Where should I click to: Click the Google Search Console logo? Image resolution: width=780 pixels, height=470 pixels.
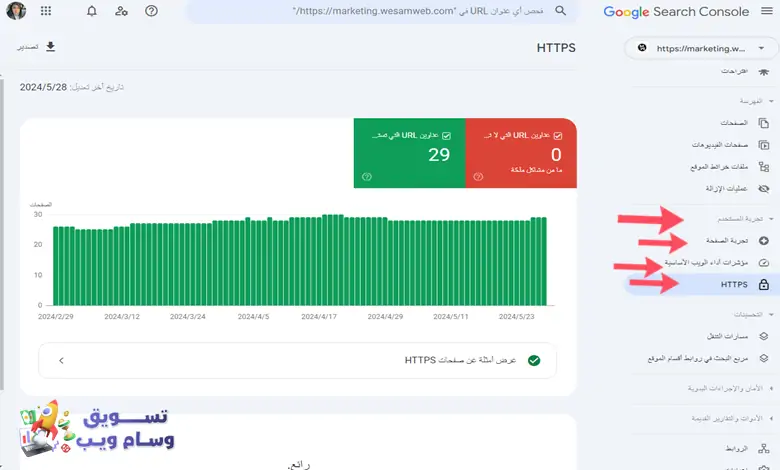676,11
